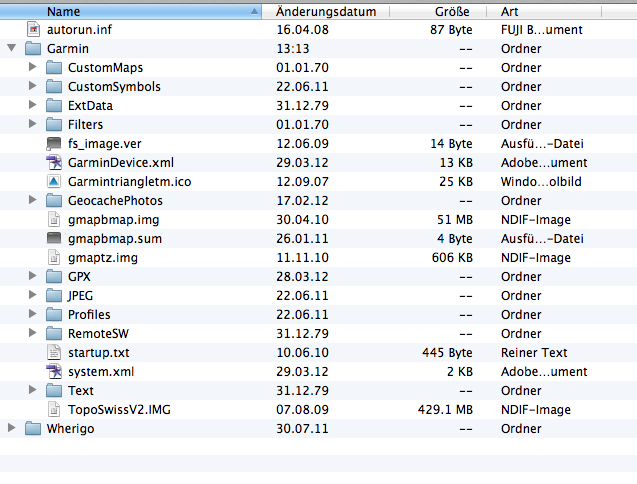Expand the JPEG folder triangle

pos(32,295)
